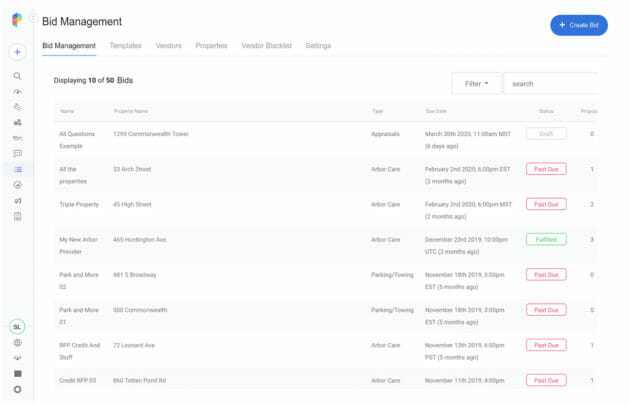Open the gear settings icon at sidebar bottom
Image resolution: width=630 pixels, height=405 pixels.
tap(17, 389)
